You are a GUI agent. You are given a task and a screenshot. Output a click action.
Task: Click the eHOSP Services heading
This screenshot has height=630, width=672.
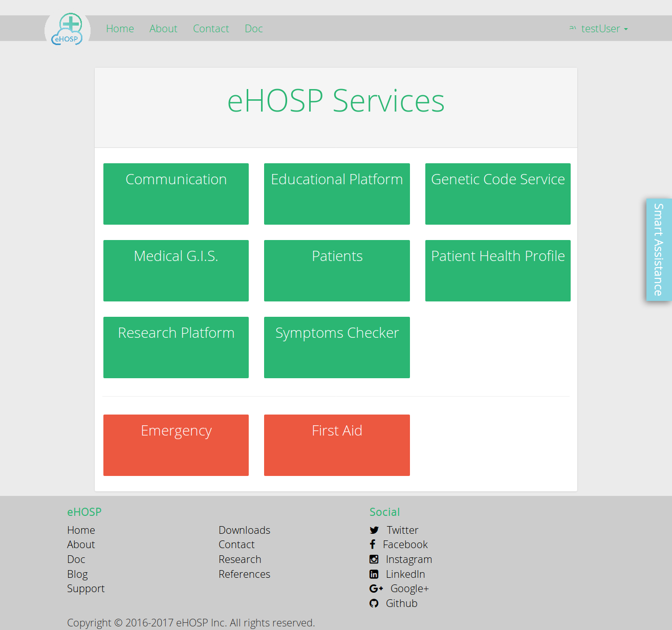point(336,100)
